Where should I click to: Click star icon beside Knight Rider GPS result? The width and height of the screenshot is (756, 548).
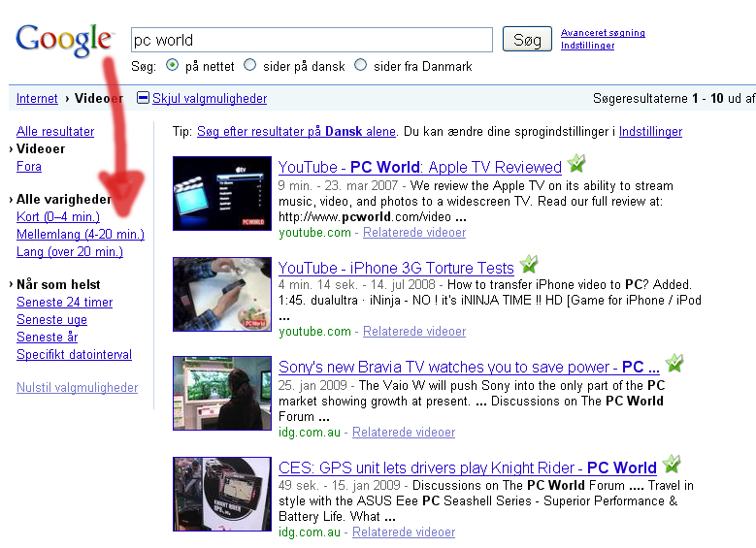[x=671, y=465]
